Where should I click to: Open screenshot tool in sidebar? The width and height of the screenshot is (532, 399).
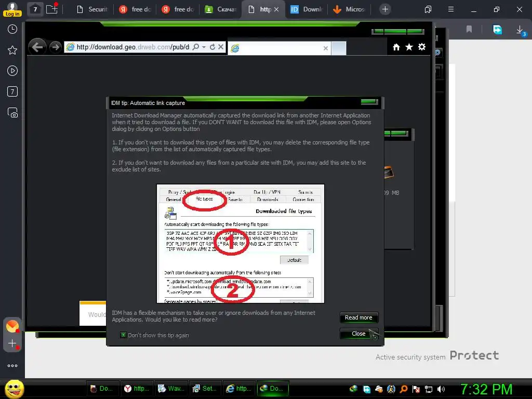point(12,112)
